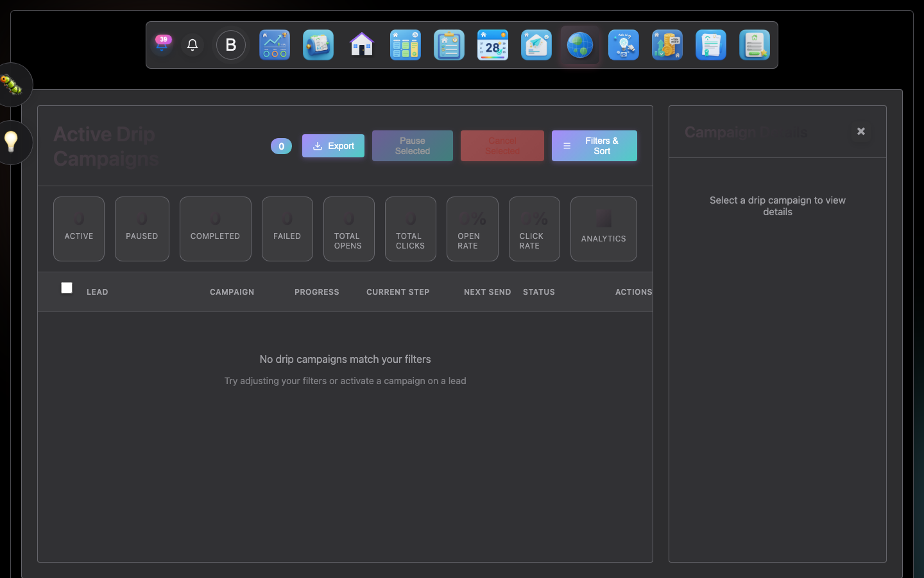
Task: Click the notification bell icon
Action: click(193, 45)
